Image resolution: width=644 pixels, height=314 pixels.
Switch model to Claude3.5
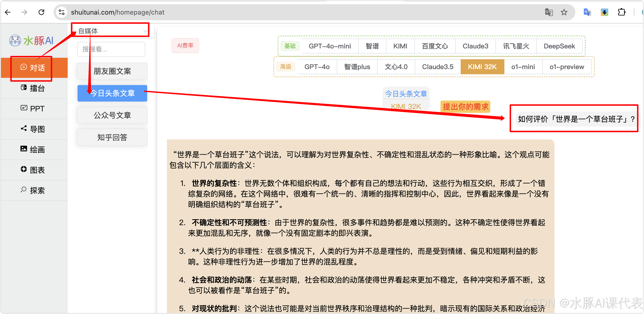coord(437,67)
